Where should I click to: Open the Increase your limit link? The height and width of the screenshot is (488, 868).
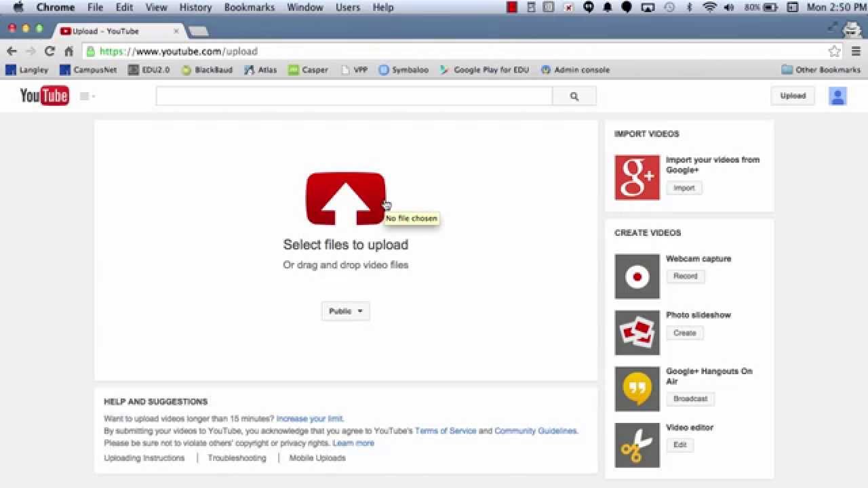point(309,419)
